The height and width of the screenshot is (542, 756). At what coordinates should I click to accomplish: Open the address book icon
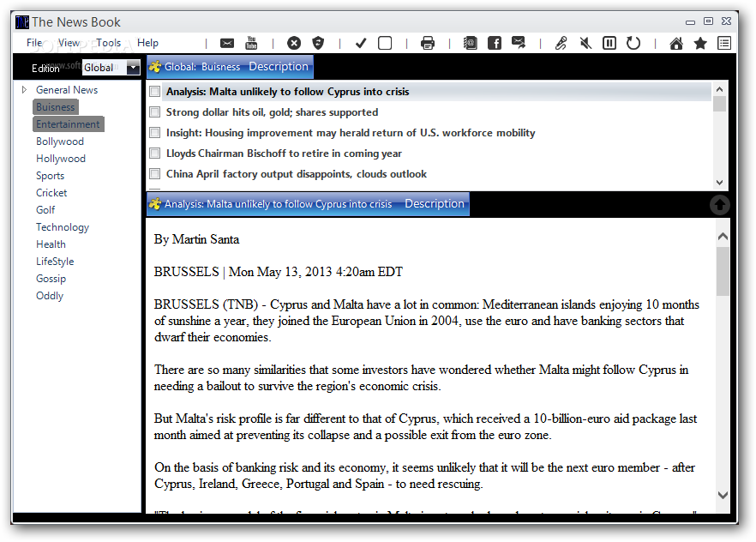click(x=470, y=44)
